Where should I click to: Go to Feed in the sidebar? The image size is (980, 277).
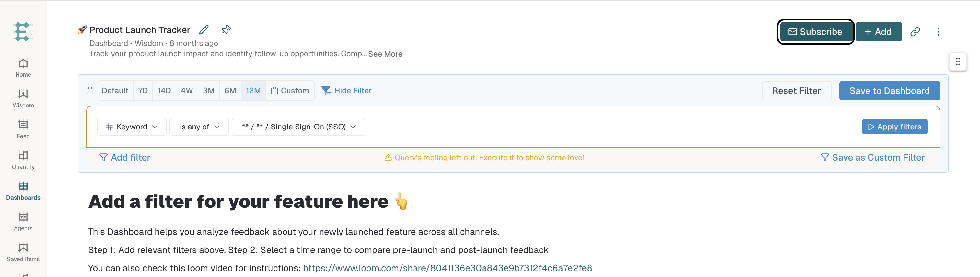23,129
